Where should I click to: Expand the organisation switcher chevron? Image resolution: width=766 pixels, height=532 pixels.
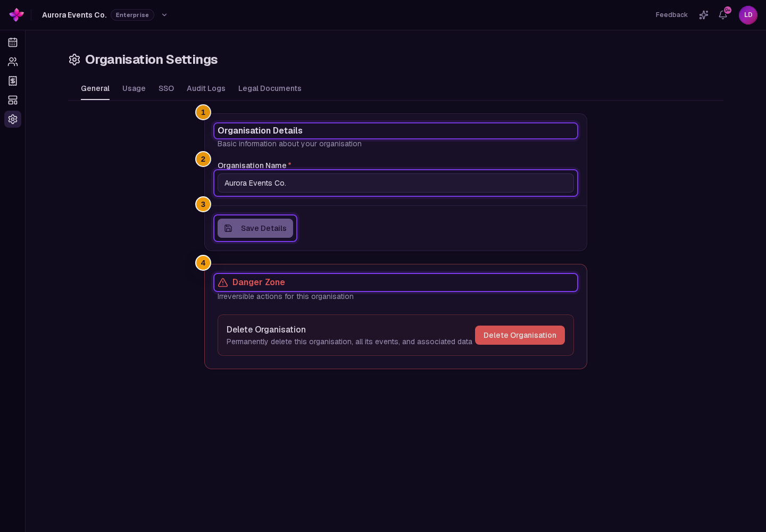coord(164,15)
